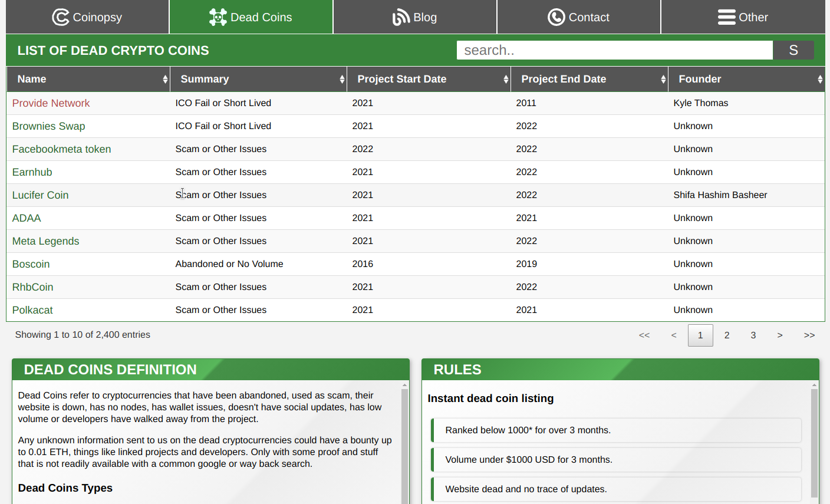The image size is (830, 504).
Task: Click the hamburger menu icon beside Other
Action: (x=726, y=17)
